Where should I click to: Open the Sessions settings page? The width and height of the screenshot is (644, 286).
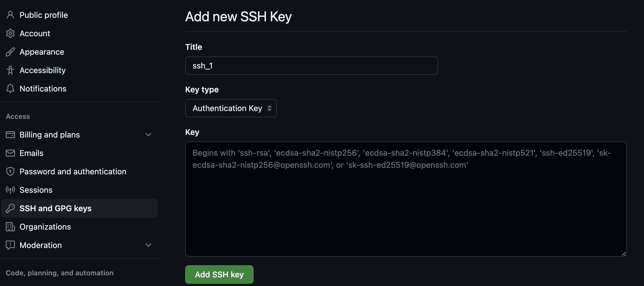(x=36, y=190)
